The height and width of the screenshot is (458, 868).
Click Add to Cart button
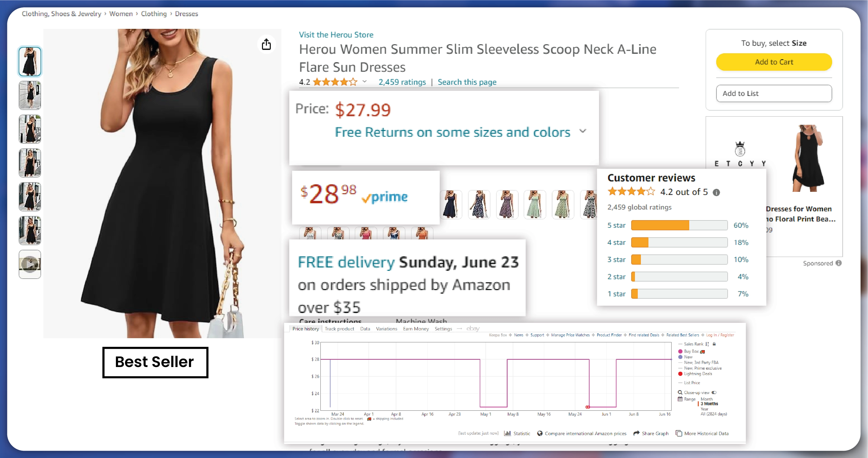coord(774,61)
